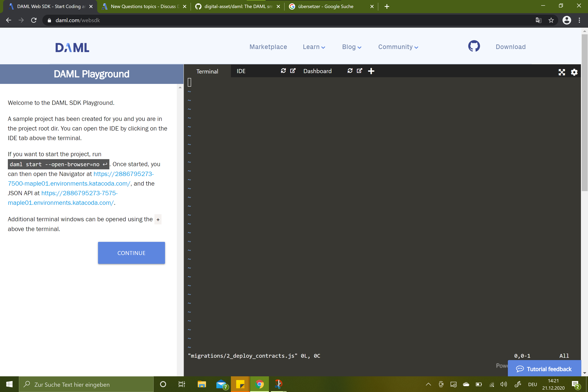Open Chrome three-dot menu
Viewport: 588px width, 392px height.
point(579,20)
